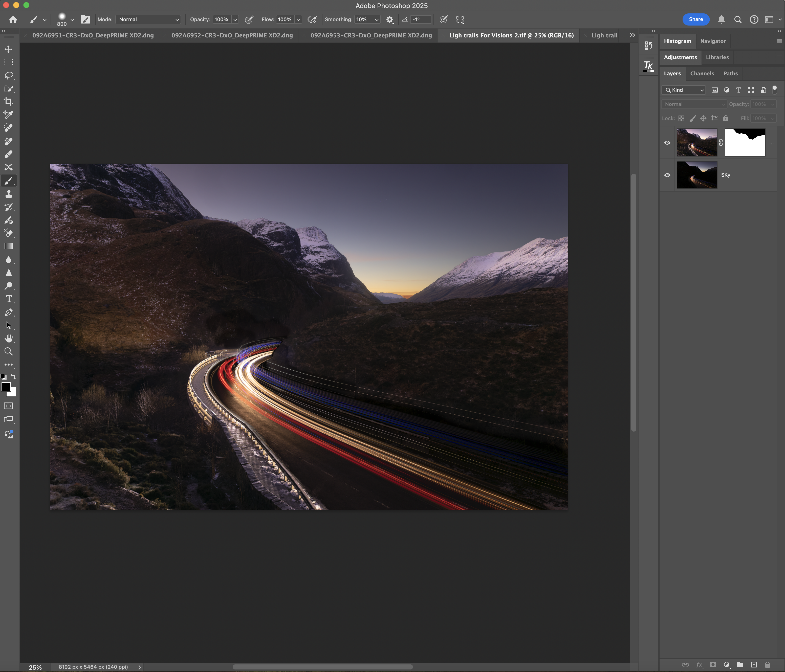This screenshot has height=672, width=785.
Task: Select the Lasso tool
Action: click(8, 75)
